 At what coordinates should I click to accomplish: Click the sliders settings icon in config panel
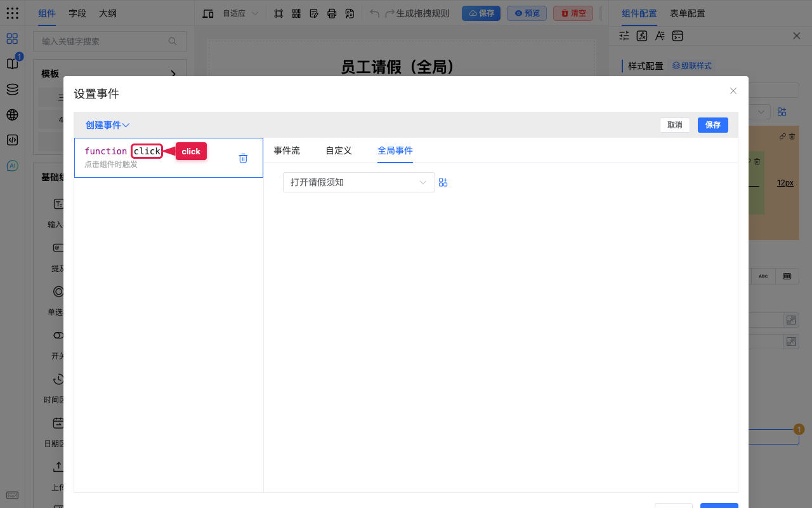tap(624, 36)
